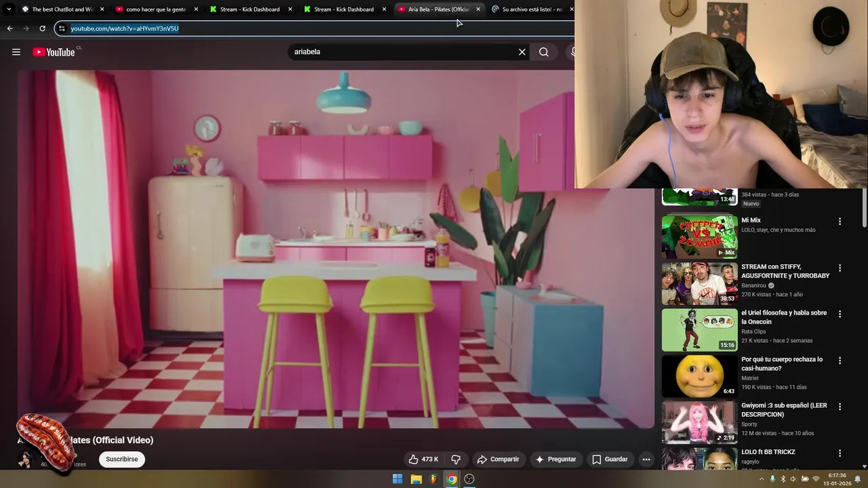The width and height of the screenshot is (868, 488).
Task: Open the Mi Mix playlist thumbnail
Action: pos(700,237)
